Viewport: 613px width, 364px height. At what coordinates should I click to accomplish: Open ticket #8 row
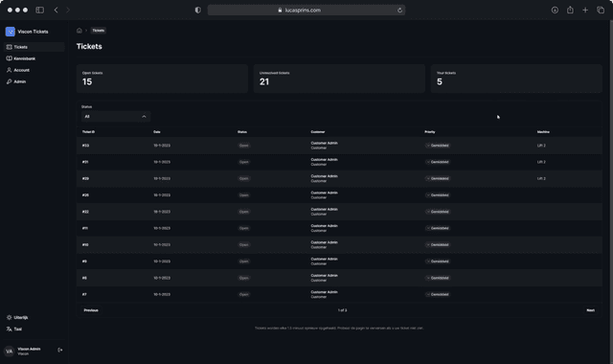coord(339,278)
